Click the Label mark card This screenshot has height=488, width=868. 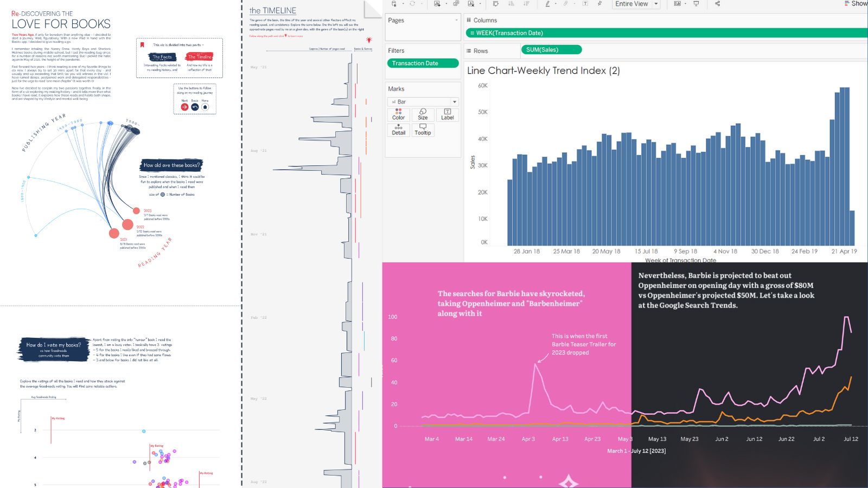tap(448, 114)
